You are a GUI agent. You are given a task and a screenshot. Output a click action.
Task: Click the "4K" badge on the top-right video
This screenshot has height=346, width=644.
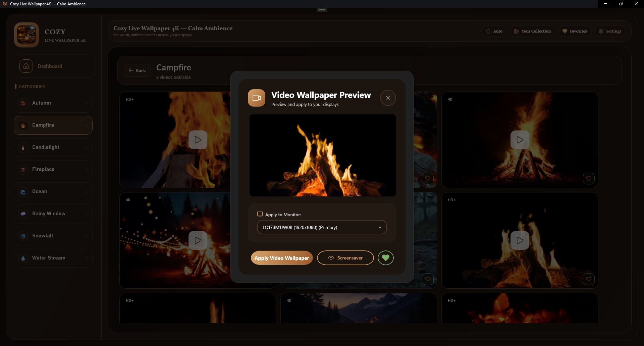(x=450, y=99)
